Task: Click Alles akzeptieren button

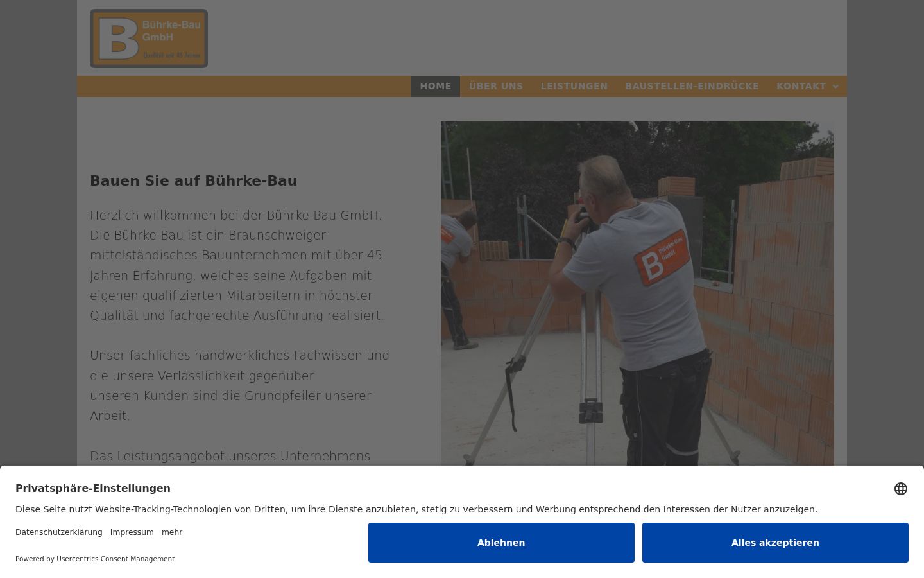Action: [x=775, y=543]
